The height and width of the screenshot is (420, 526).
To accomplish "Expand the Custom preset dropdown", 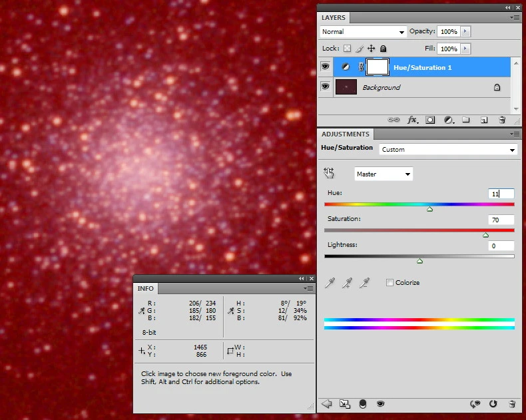I will [x=448, y=150].
